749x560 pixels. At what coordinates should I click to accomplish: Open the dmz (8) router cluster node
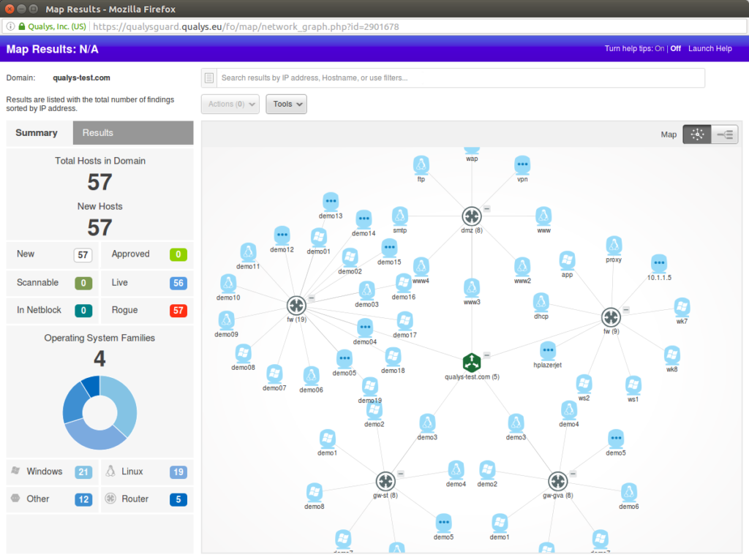tap(471, 216)
